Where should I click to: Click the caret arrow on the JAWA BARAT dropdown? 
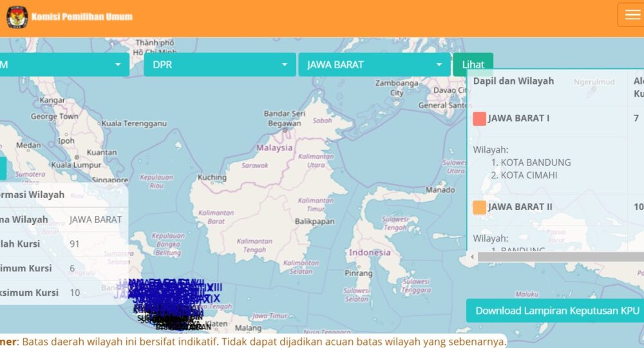[439, 65]
